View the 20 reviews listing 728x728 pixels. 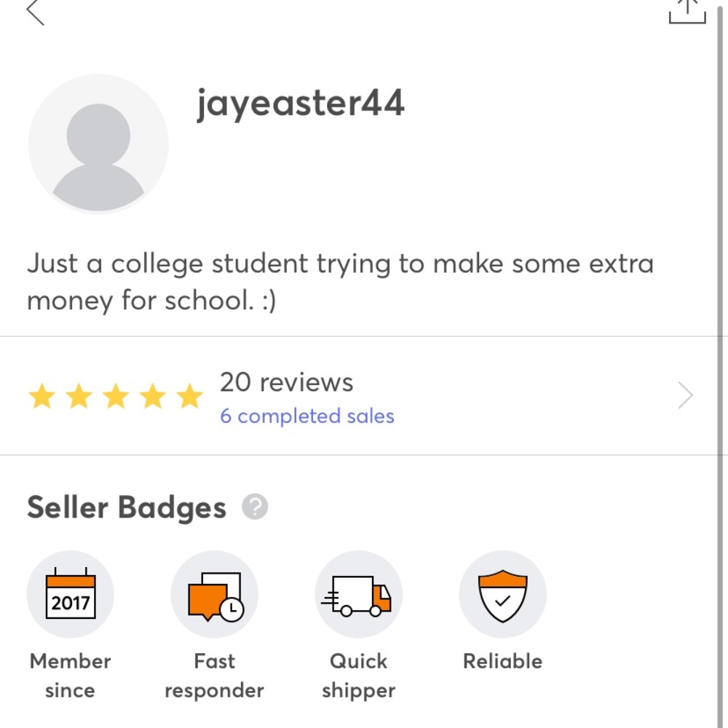(x=287, y=381)
